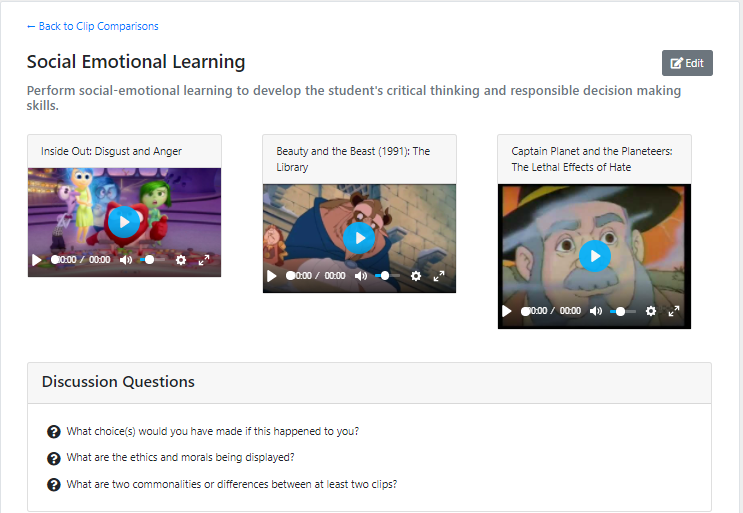Click the Back to Clip Comparisons link
The image size is (743, 513).
click(92, 26)
